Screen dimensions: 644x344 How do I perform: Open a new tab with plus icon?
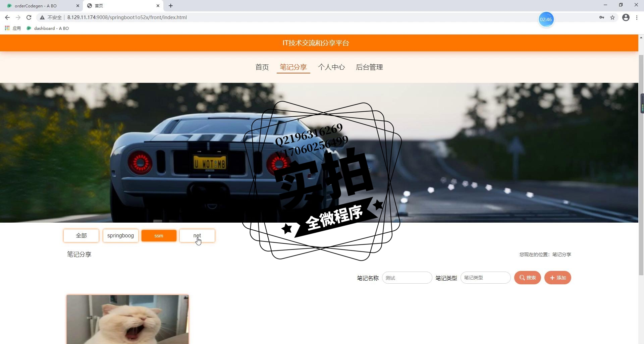click(x=171, y=6)
